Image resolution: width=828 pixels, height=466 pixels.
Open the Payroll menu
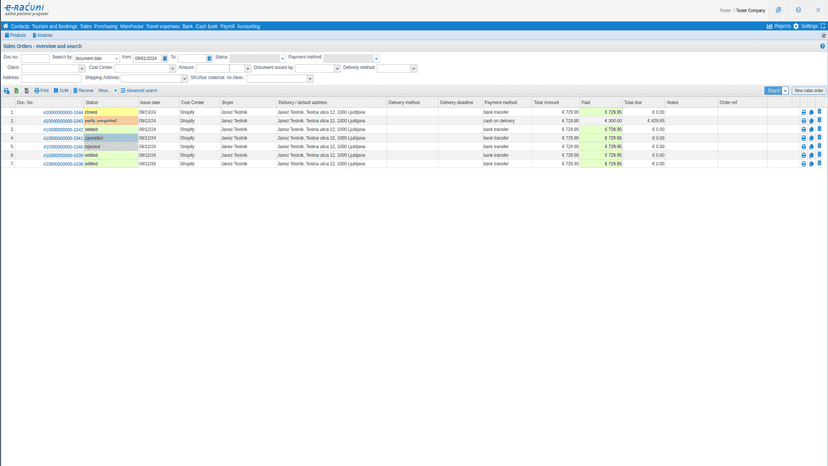227,26
